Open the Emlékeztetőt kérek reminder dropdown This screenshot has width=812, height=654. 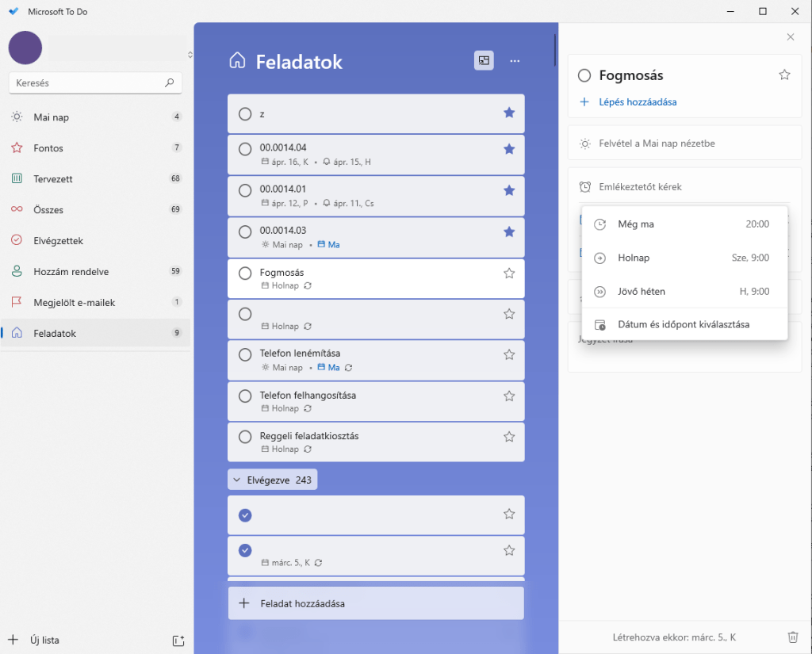pos(641,187)
